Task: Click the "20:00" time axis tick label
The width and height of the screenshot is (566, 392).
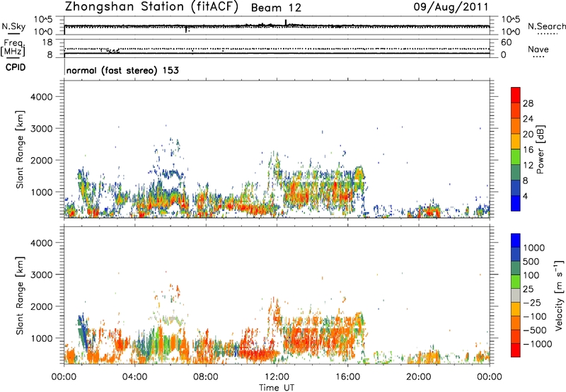Action: pyautogui.click(x=418, y=377)
